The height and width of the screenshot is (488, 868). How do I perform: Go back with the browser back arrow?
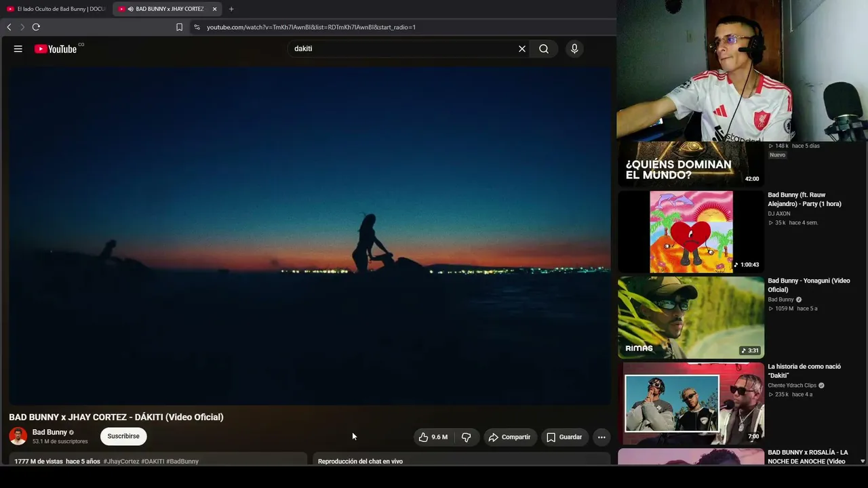click(x=9, y=27)
